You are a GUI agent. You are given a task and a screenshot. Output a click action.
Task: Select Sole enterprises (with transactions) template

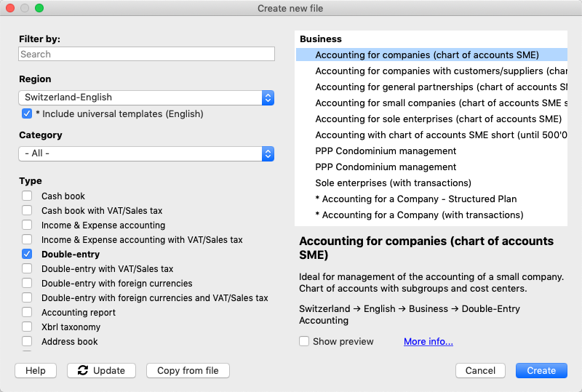pyautogui.click(x=393, y=183)
